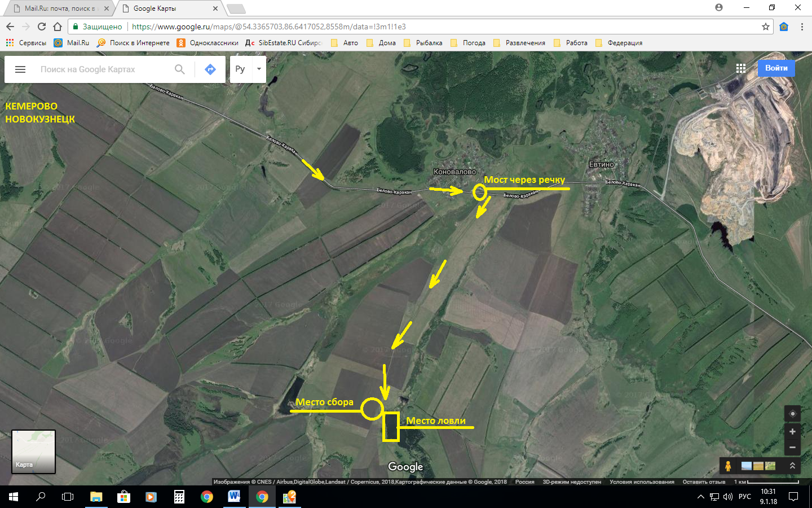Open the Ру language dropdown

click(248, 69)
